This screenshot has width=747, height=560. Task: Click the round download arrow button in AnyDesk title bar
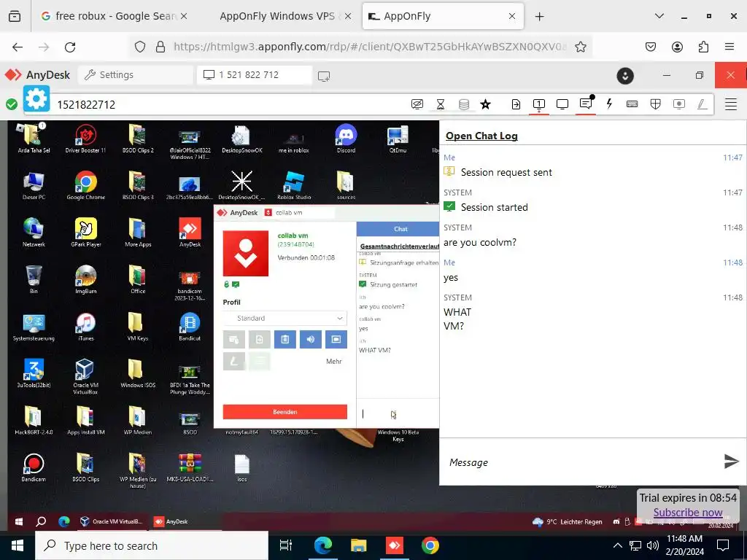[625, 76]
